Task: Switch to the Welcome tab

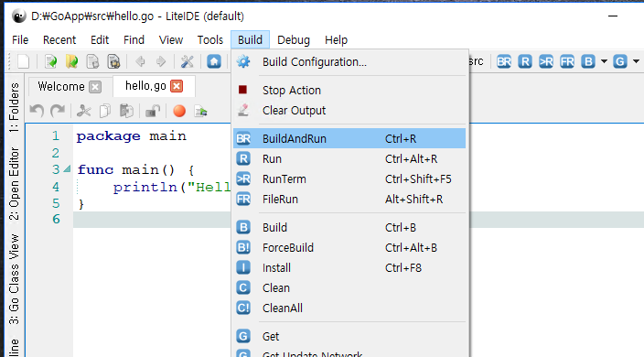Action: tap(61, 87)
